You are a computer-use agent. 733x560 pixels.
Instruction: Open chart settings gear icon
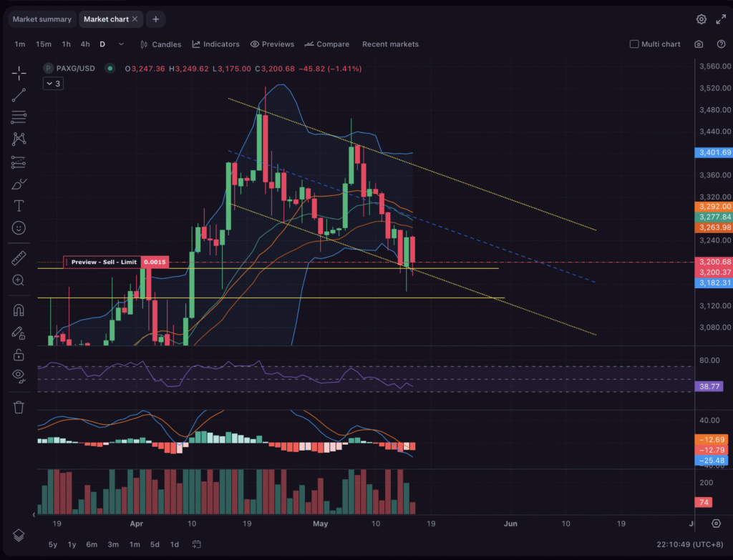702,19
